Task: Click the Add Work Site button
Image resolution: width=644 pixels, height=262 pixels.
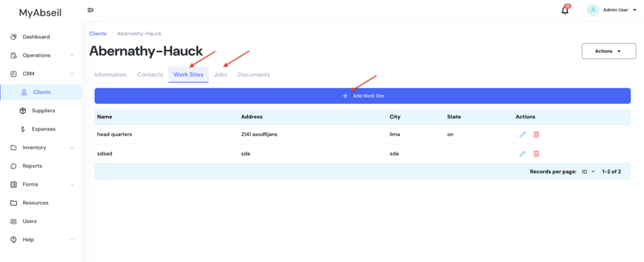Action: pos(362,96)
